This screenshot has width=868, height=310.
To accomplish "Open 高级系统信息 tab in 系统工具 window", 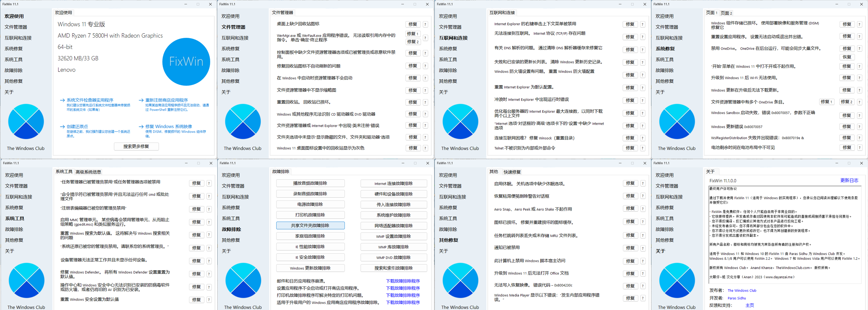I will 88,172.
